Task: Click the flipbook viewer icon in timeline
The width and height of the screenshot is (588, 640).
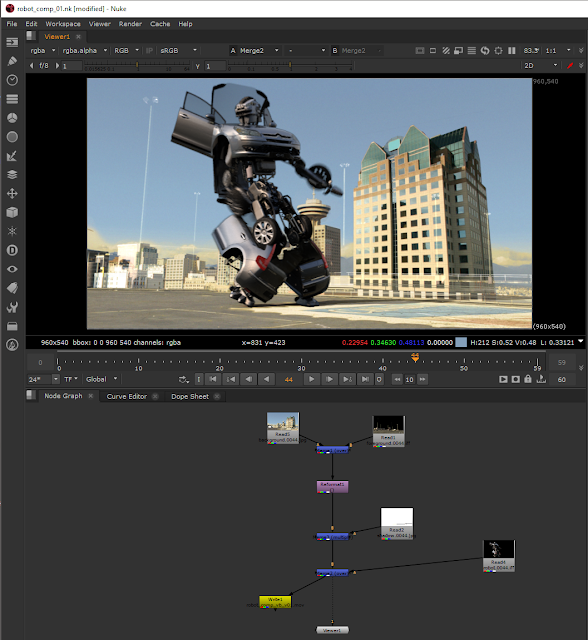Action: 503,379
